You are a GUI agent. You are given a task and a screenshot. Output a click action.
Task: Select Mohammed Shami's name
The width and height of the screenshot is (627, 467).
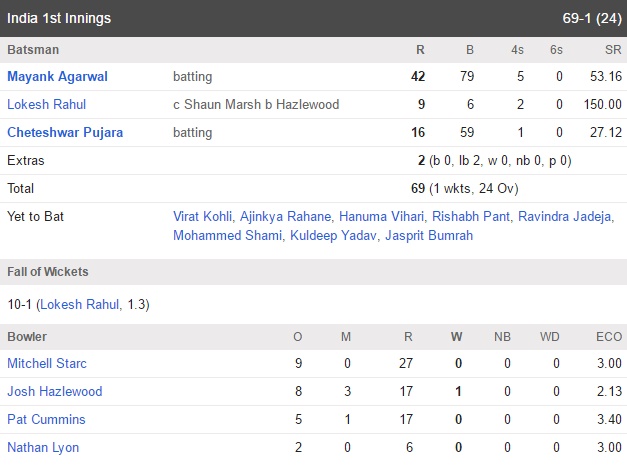[228, 235]
